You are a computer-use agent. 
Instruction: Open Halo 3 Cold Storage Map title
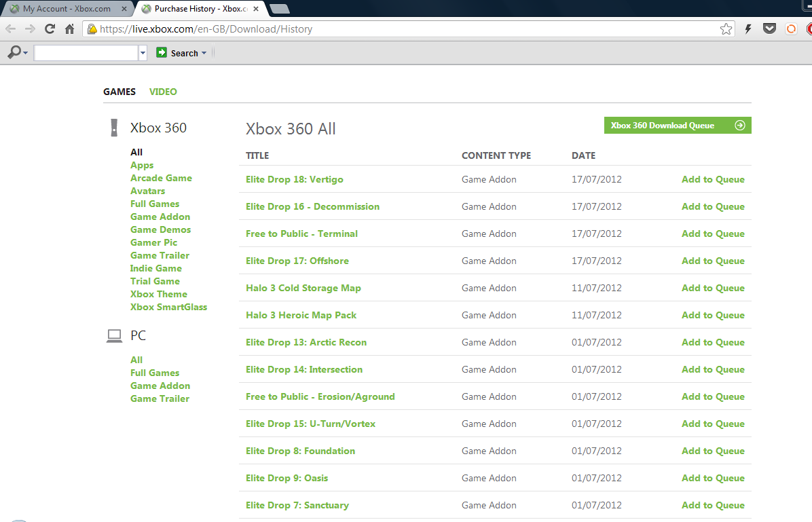pos(303,288)
